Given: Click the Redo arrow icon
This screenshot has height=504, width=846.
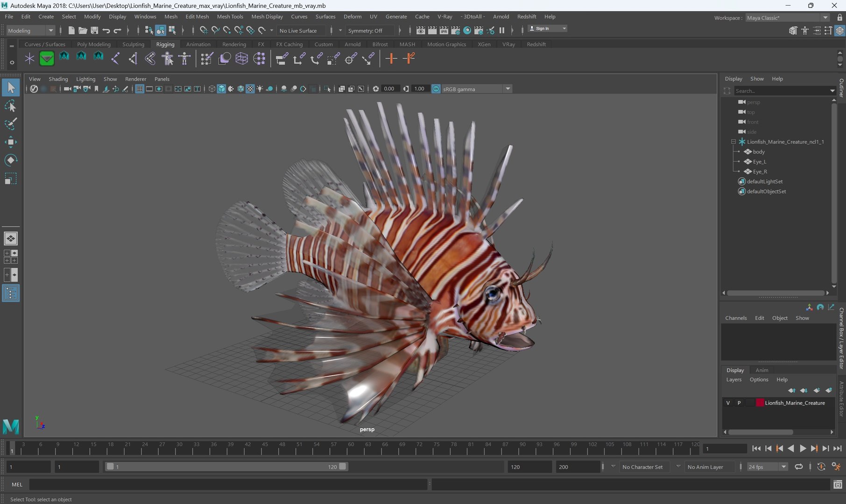Looking at the screenshot, I should point(118,30).
